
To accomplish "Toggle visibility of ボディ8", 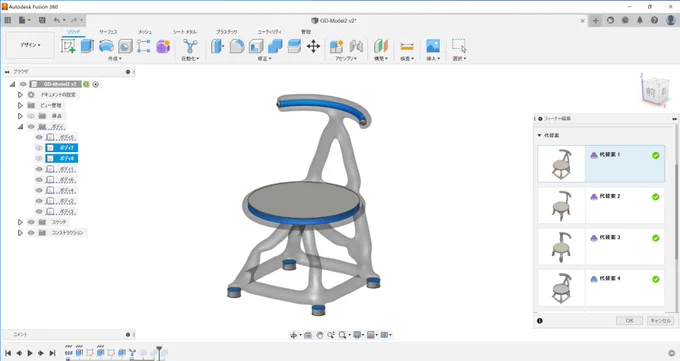I will click(39, 158).
